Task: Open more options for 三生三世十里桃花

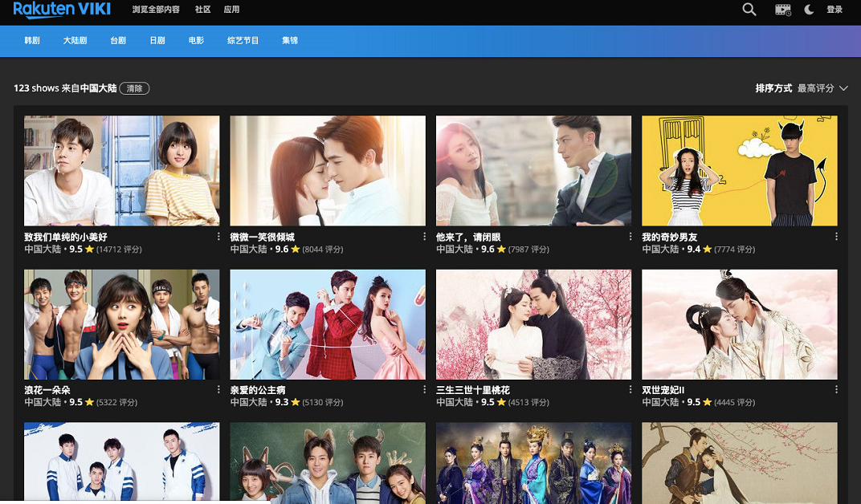Action: click(630, 389)
